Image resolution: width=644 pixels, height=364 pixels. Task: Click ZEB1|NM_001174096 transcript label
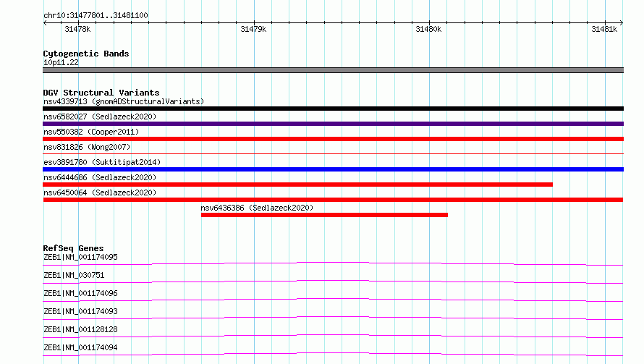(x=80, y=293)
